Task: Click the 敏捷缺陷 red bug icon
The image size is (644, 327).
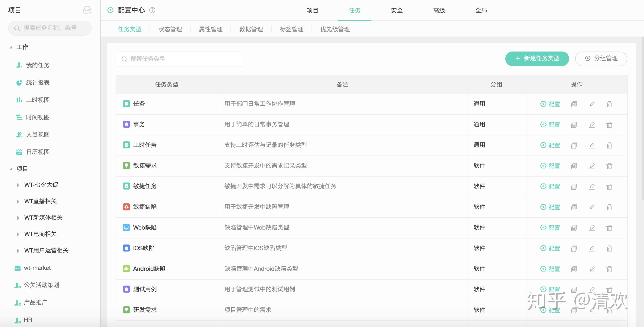Action: point(126,207)
